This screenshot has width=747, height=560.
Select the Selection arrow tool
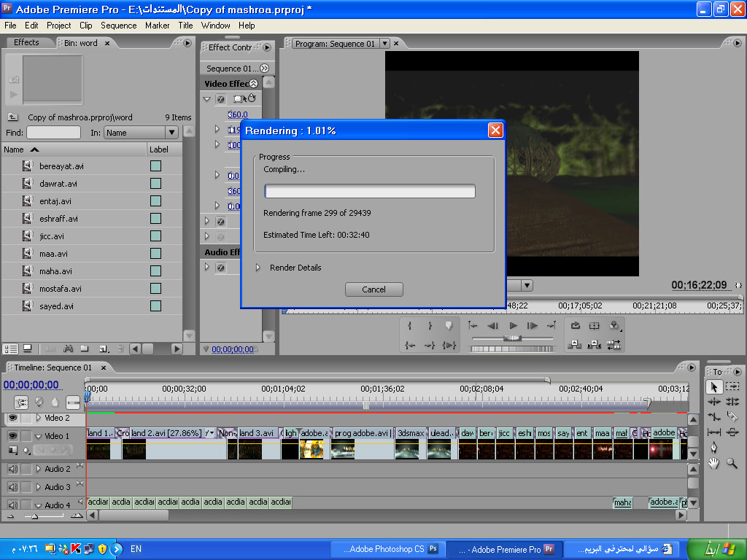click(x=713, y=387)
